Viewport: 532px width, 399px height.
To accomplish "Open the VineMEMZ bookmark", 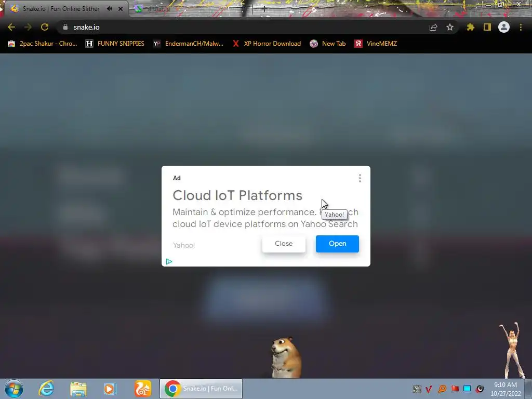I will 376,44.
